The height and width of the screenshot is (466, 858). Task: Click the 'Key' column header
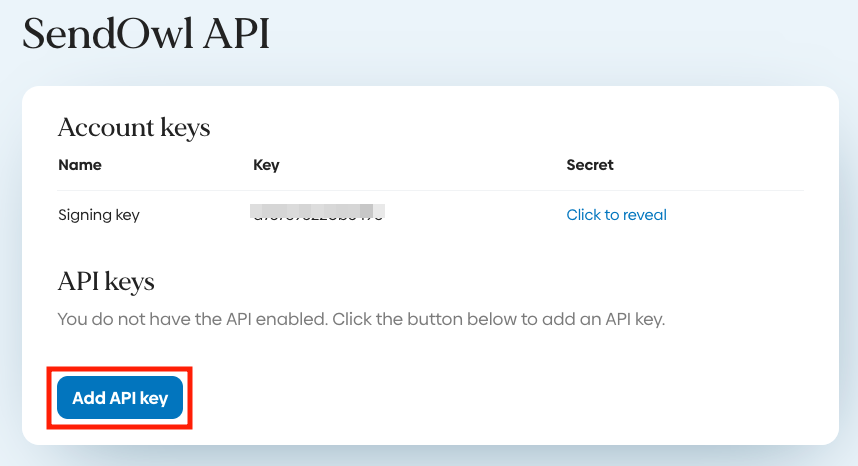pos(266,165)
